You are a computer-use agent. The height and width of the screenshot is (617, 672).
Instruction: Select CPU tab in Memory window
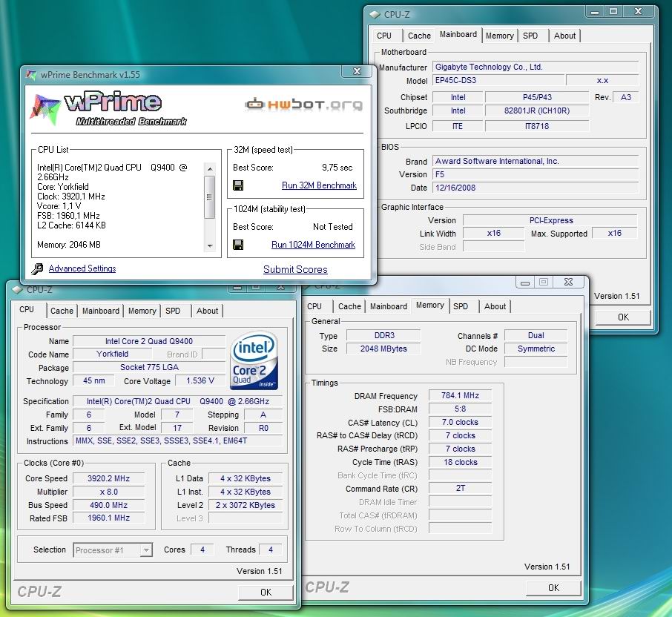click(314, 306)
